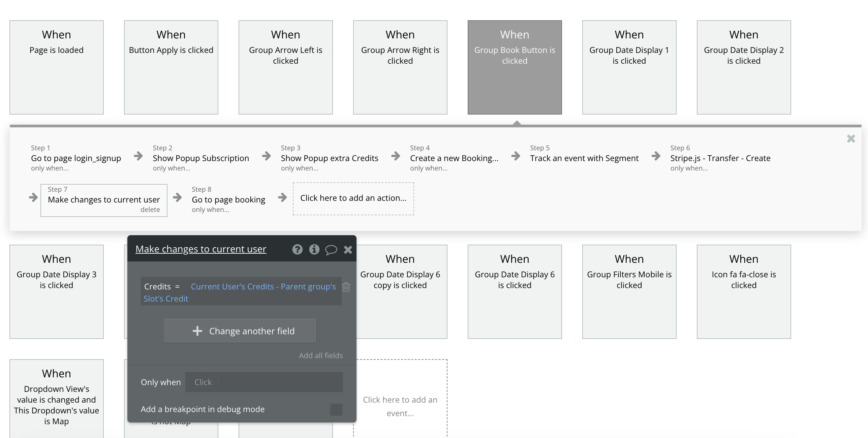The image size is (868, 438).
Task: Click here to add an event placeholder
Action: 400,406
